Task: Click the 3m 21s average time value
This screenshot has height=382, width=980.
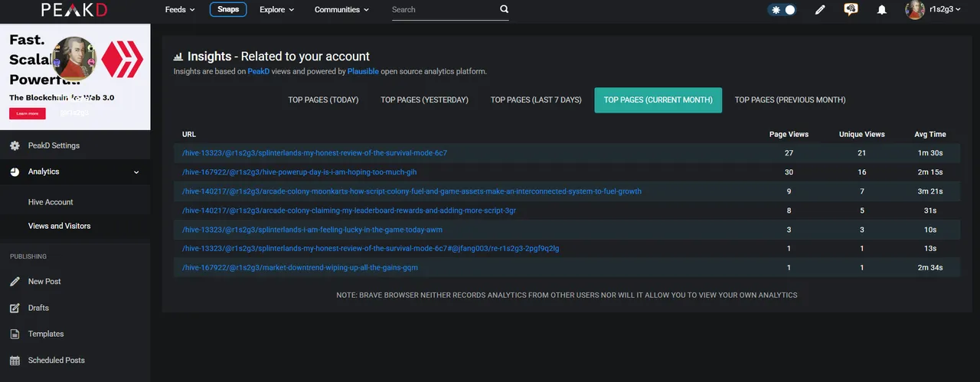Action: pos(930,191)
